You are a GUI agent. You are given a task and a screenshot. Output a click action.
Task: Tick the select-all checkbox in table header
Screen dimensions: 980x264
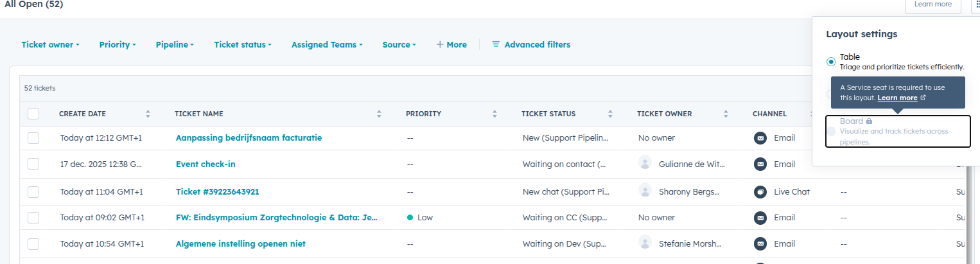pyautogui.click(x=33, y=114)
